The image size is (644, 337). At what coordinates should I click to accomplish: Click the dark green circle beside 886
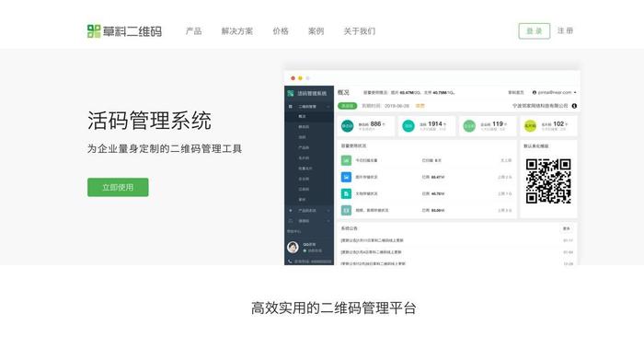(348, 126)
